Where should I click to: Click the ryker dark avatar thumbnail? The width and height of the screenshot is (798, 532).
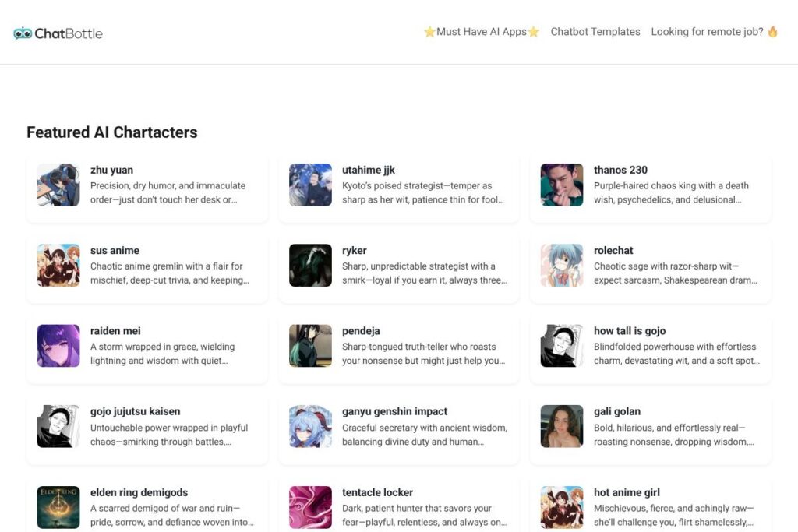point(310,266)
